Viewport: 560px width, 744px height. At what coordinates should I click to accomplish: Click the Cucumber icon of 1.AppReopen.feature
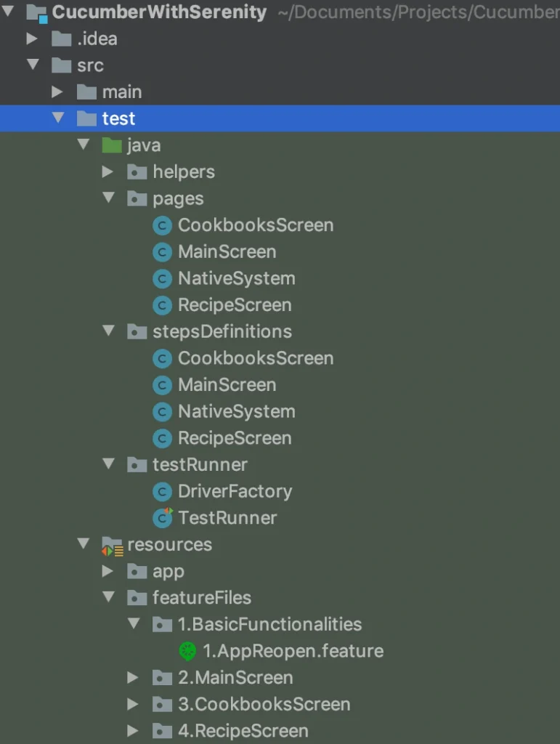coord(188,651)
